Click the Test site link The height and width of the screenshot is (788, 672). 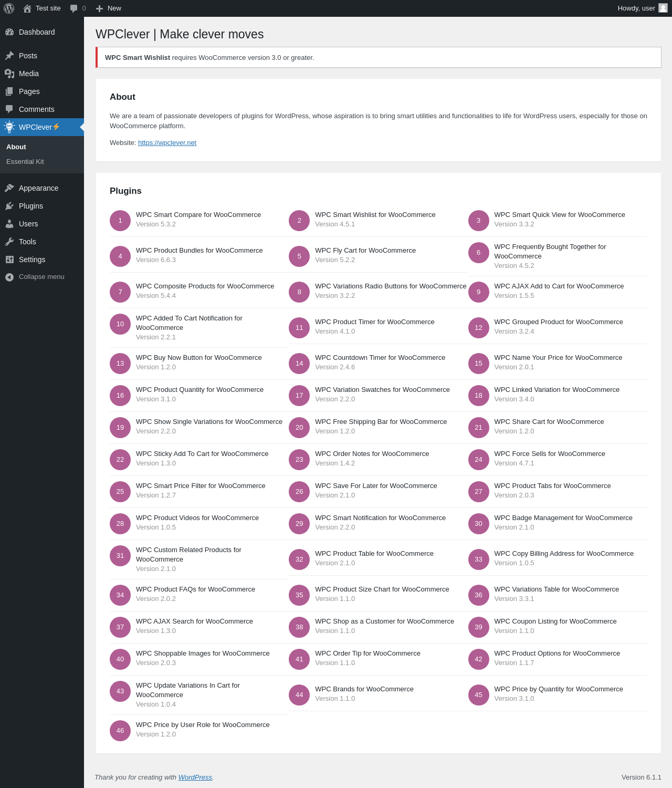pos(42,8)
